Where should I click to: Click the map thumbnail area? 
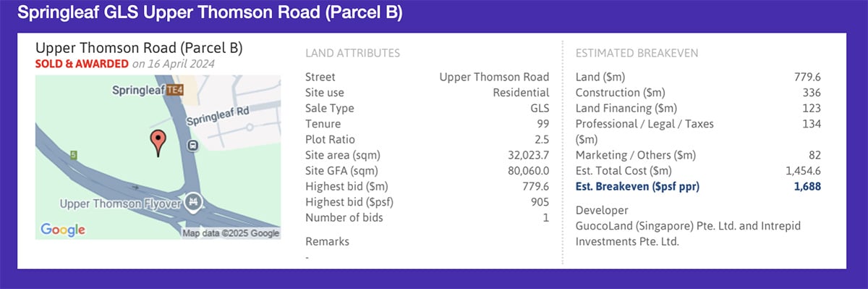(x=158, y=156)
